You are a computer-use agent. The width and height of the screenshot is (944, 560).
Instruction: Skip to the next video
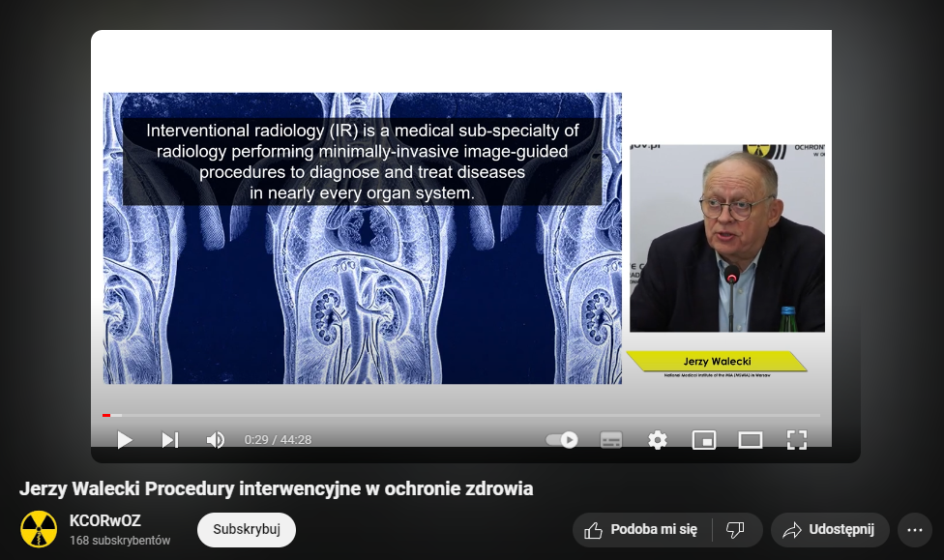pyautogui.click(x=170, y=440)
